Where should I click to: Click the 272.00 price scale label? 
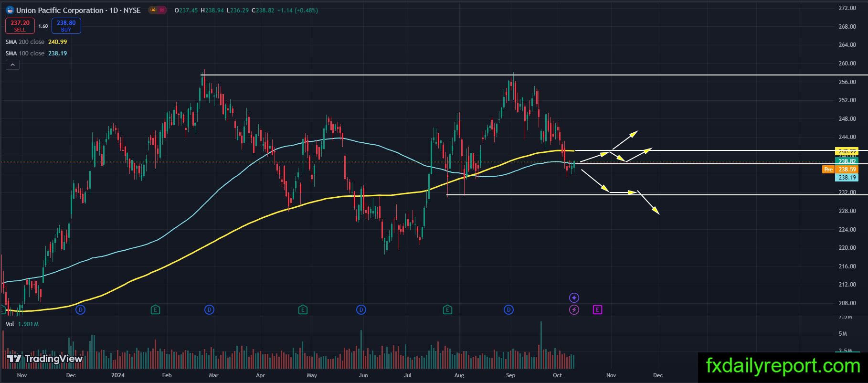coord(847,8)
